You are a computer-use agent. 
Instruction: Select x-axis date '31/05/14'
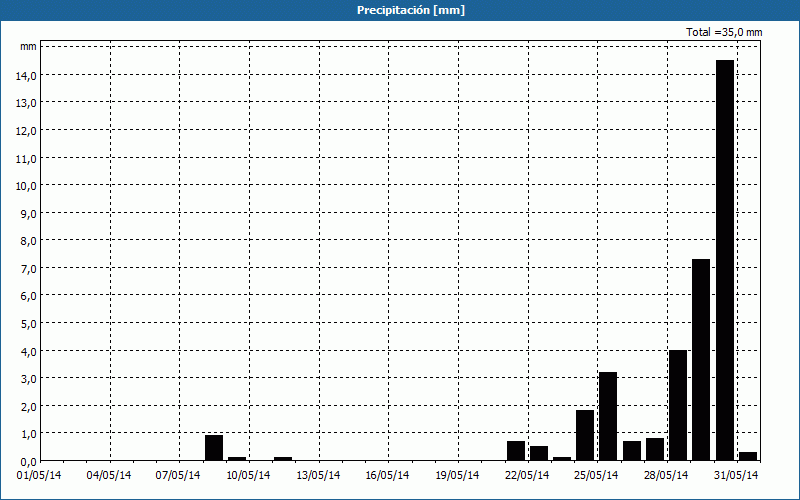click(x=736, y=476)
